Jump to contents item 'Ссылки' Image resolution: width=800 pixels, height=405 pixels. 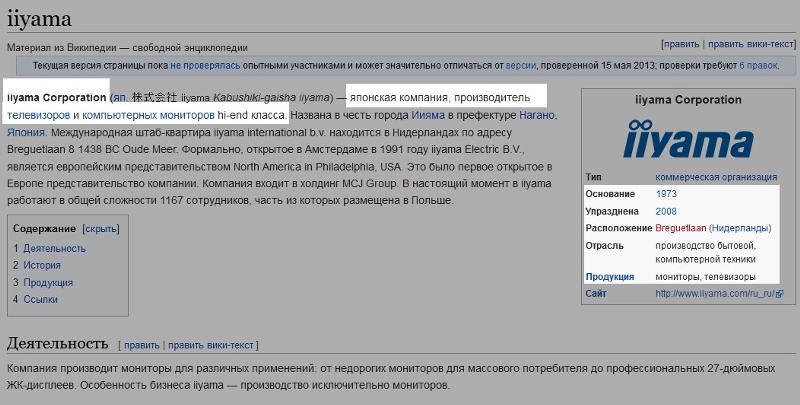(x=40, y=299)
